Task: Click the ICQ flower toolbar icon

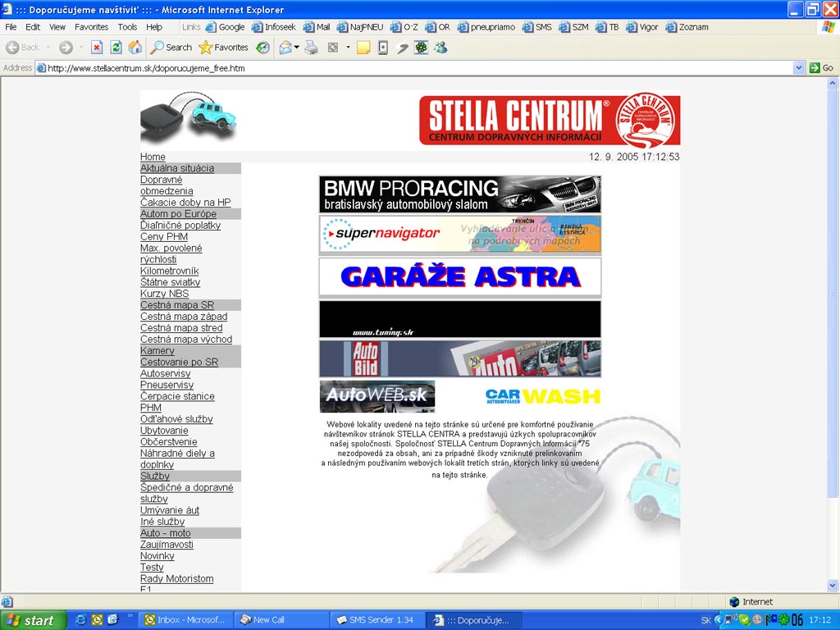Action: (x=421, y=48)
